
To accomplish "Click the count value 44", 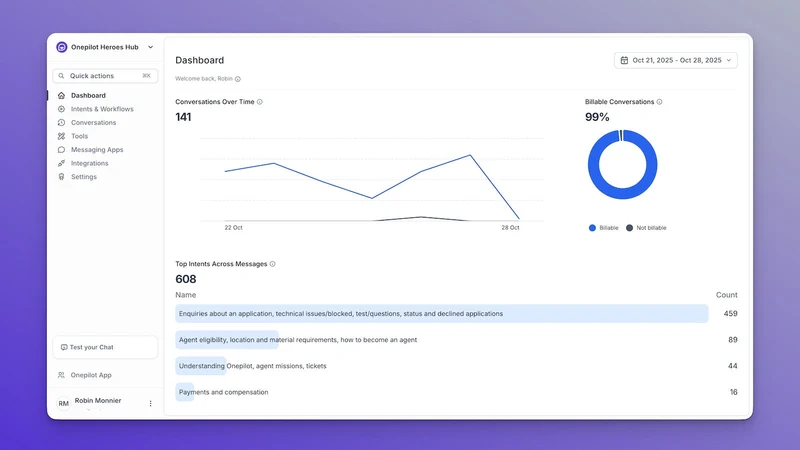I will (733, 366).
